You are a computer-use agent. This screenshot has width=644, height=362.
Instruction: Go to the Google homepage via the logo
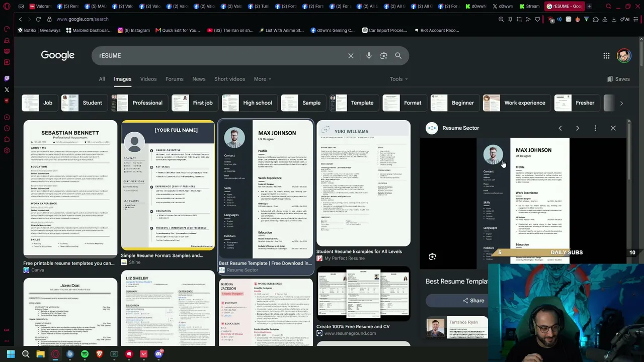coord(58,55)
